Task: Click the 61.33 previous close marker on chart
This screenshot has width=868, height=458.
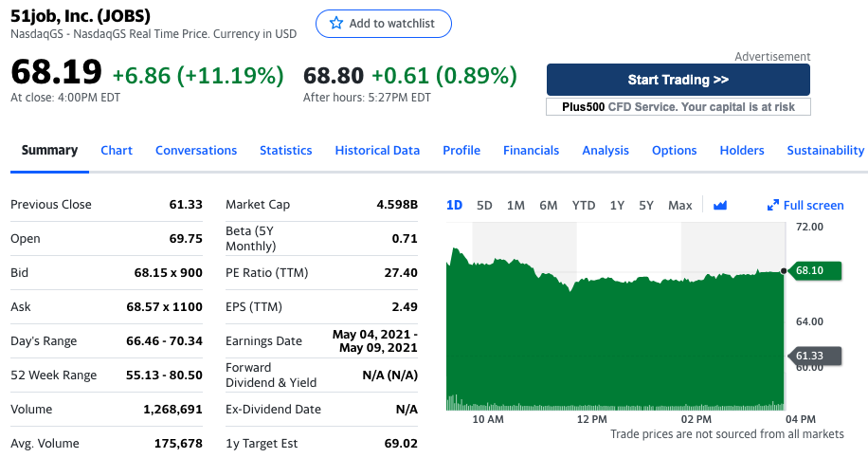Action: 814,357
